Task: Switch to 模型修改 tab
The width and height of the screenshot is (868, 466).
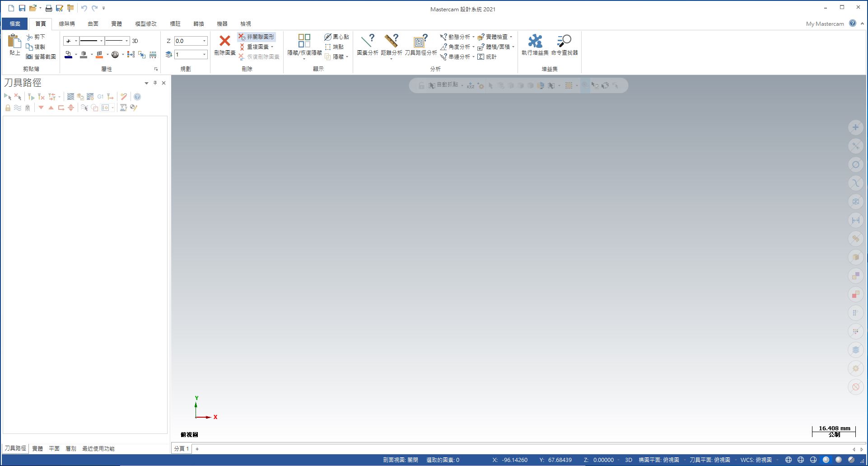Action: (x=146, y=24)
